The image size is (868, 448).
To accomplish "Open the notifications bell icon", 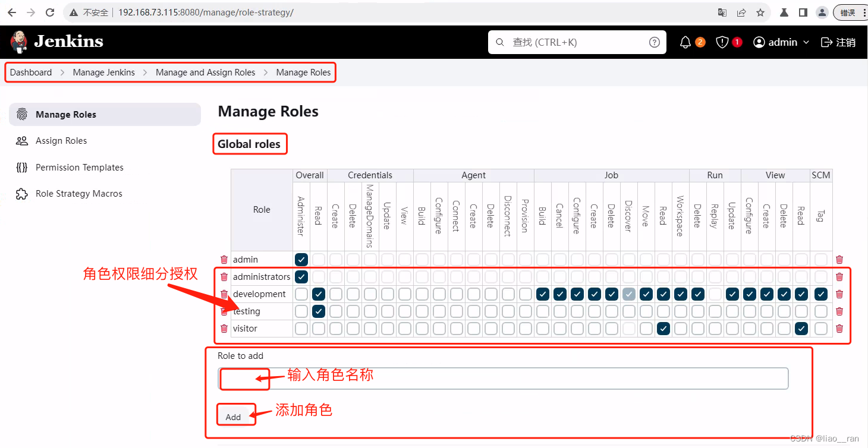I will pyautogui.click(x=685, y=42).
